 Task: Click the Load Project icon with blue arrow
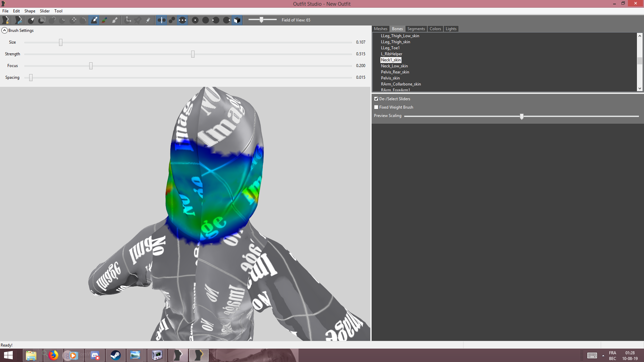tap(18, 20)
